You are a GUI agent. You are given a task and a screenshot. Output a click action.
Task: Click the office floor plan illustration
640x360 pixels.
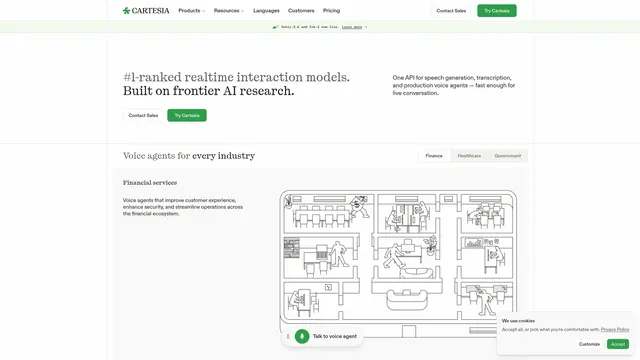coord(398,263)
